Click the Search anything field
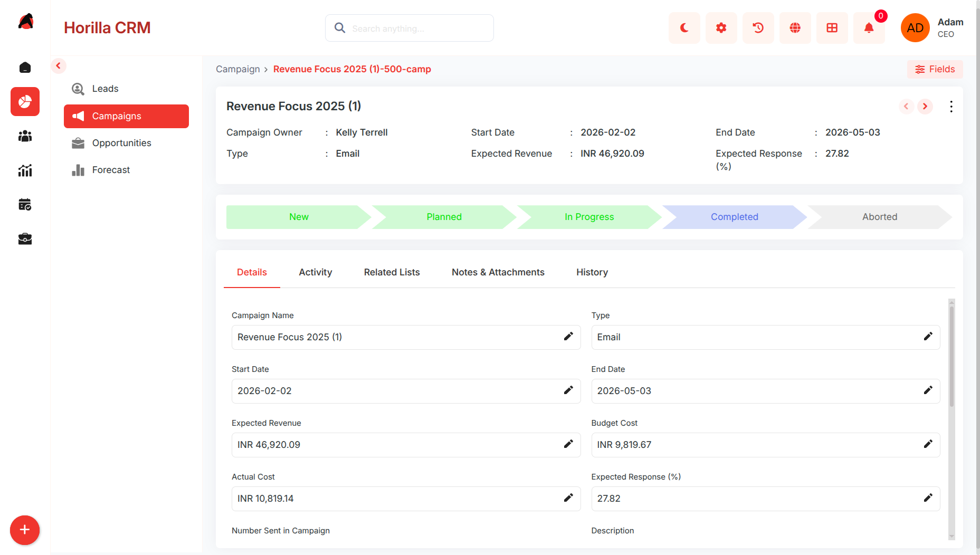 click(410, 28)
